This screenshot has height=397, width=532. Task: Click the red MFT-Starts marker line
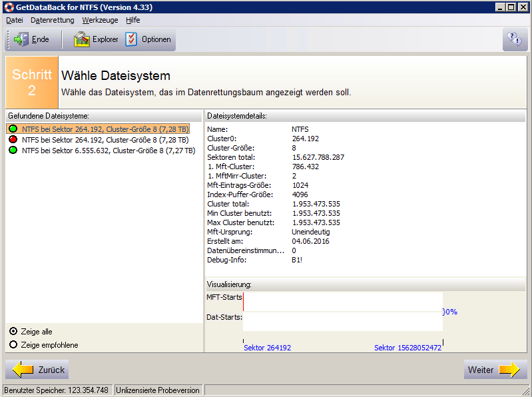click(243, 302)
